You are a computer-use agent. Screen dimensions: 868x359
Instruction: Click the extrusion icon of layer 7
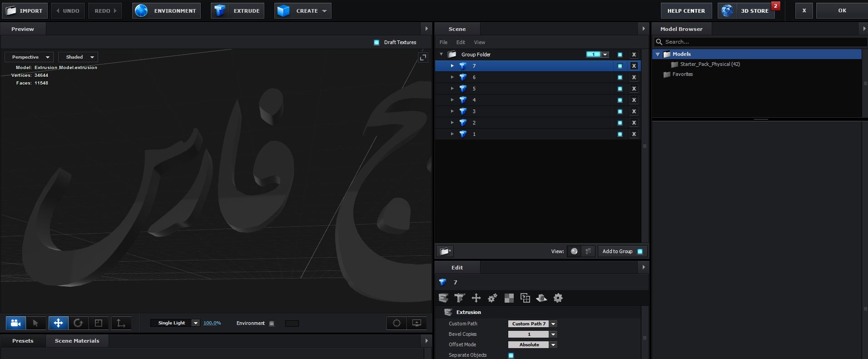tap(463, 66)
